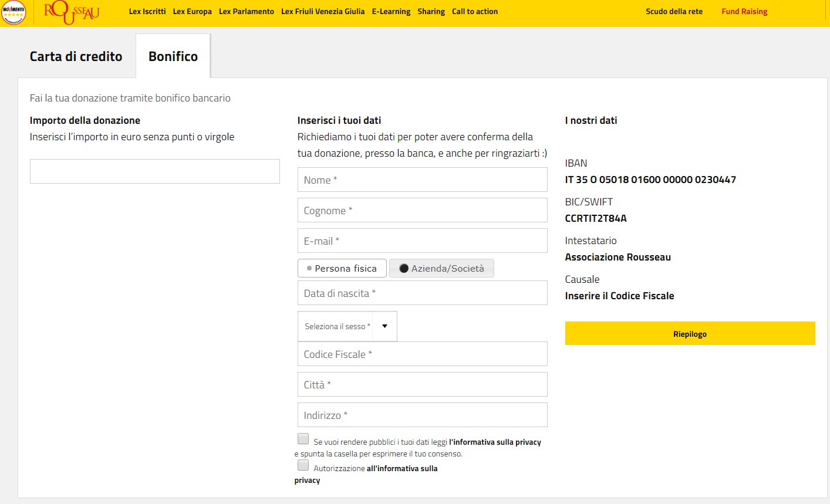Click the Inserisci i tuoi dati heading

(339, 120)
